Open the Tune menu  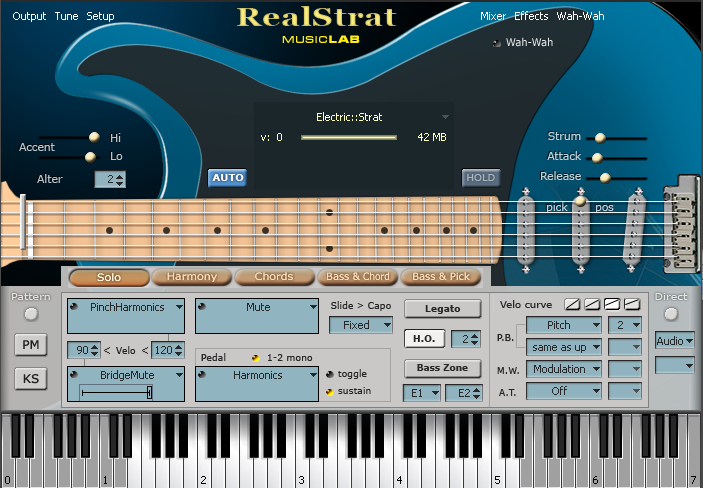(x=66, y=16)
